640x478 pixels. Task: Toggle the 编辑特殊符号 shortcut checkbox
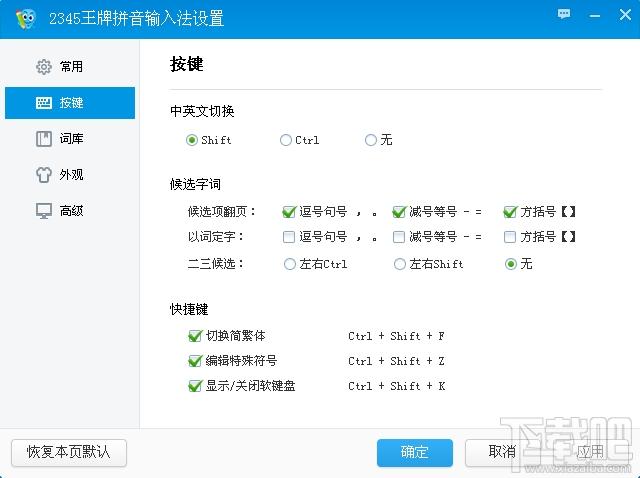(x=195, y=361)
